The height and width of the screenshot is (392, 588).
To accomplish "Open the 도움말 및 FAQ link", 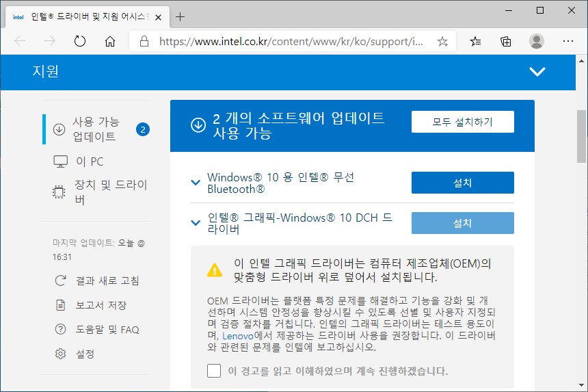I will pyautogui.click(x=107, y=329).
